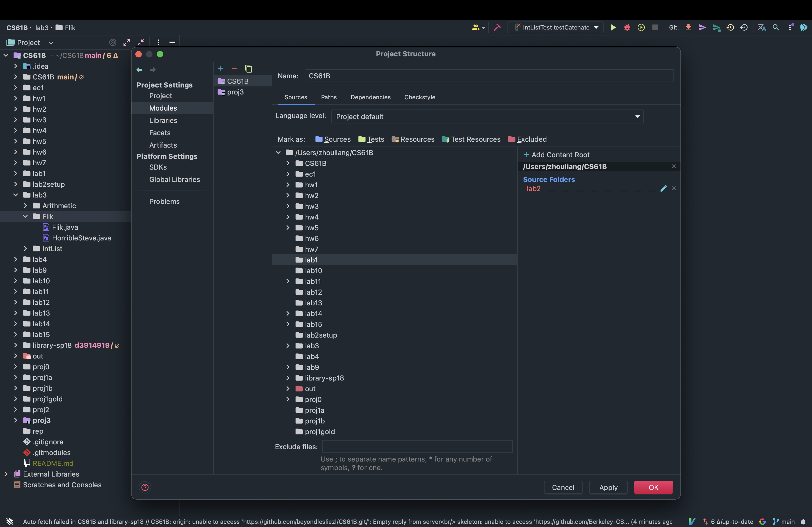Click the Exclude files input field
Screen dimensions: 812x527
pos(417,447)
